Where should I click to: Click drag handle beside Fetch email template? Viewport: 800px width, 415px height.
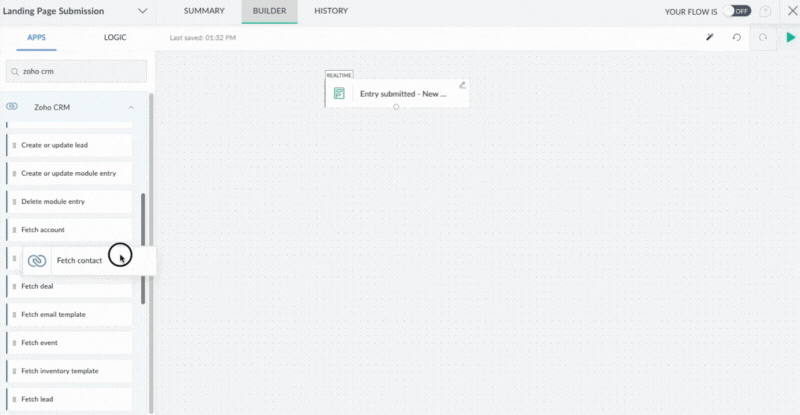click(14, 315)
